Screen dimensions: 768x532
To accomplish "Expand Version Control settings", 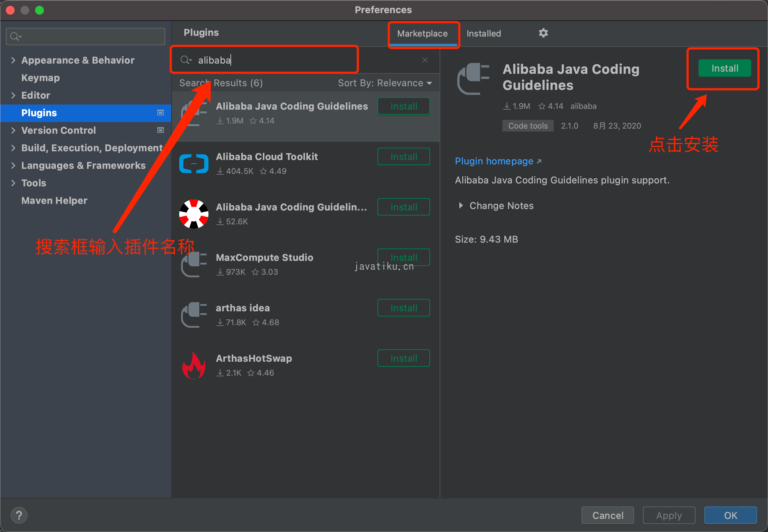I will (x=13, y=130).
